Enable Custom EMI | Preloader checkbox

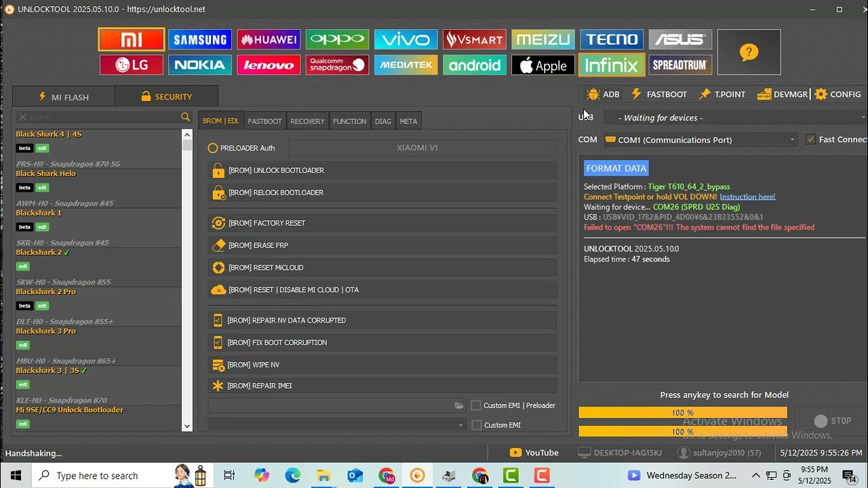click(x=476, y=405)
